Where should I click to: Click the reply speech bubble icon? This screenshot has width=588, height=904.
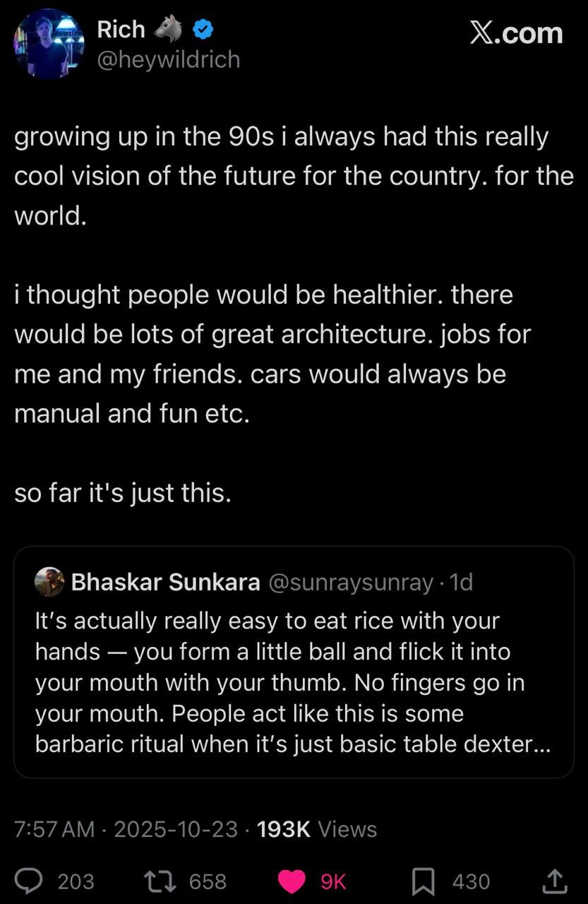(x=30, y=881)
